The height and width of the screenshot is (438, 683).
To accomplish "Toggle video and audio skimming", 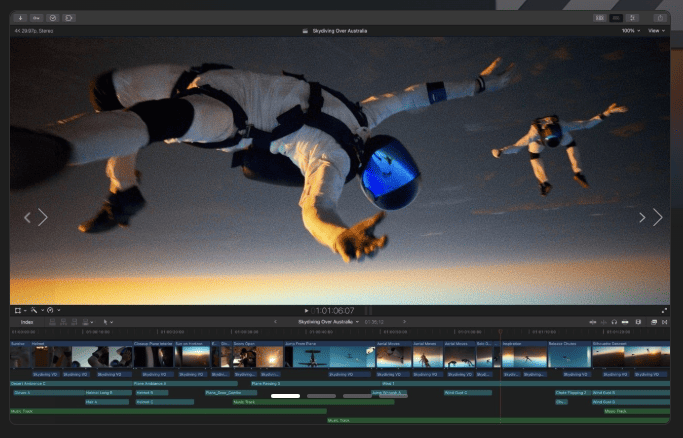I will pos(592,322).
